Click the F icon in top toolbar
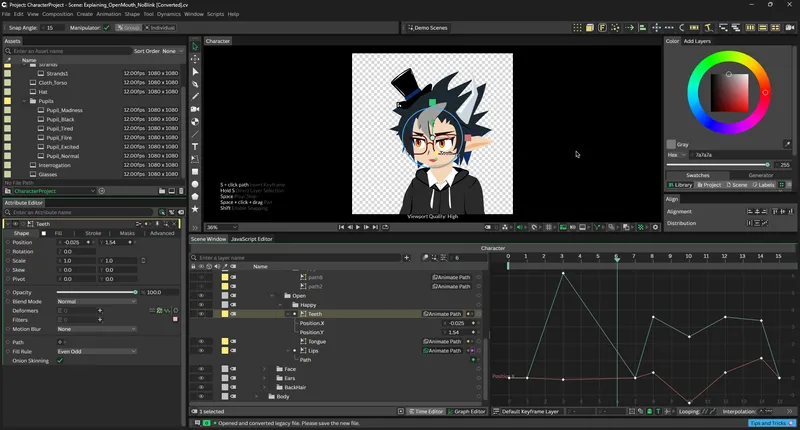800x430 pixels. tap(602, 28)
